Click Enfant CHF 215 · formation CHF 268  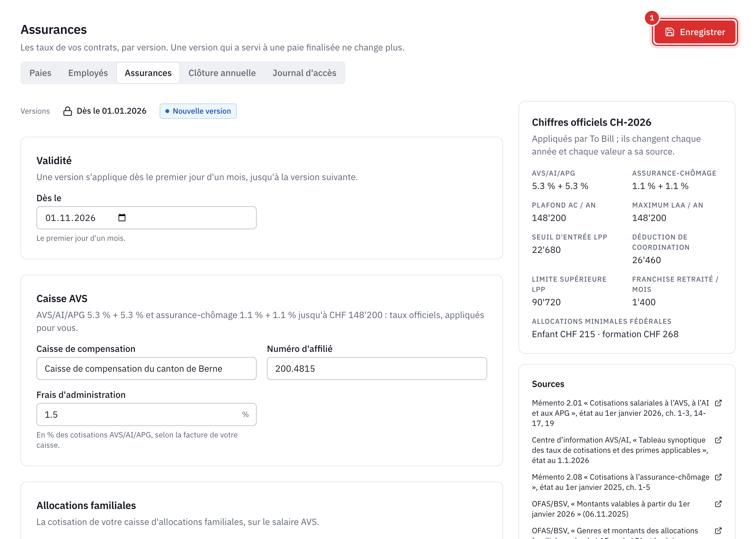pos(605,334)
